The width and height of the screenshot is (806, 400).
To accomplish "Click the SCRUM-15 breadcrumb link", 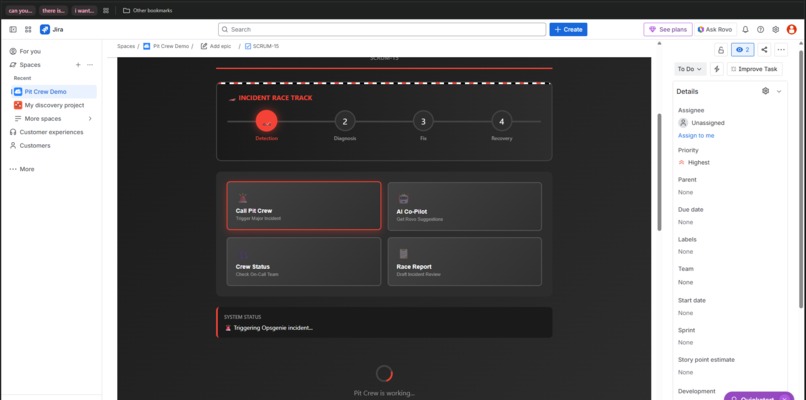I will (266, 46).
